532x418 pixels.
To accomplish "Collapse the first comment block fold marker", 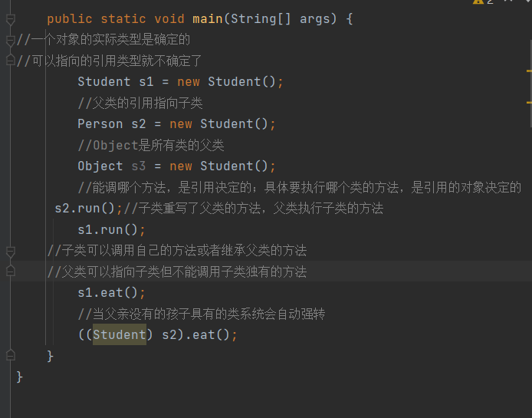I will click(10, 39).
